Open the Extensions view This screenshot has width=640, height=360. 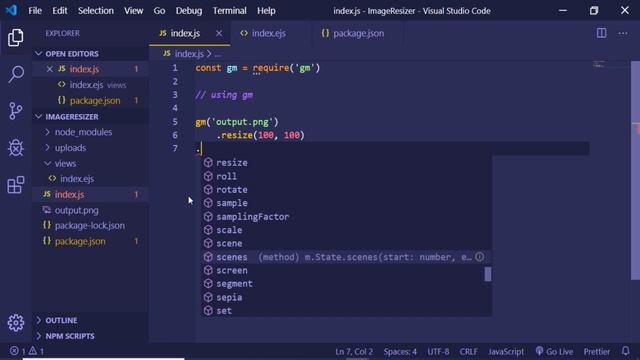point(16,184)
